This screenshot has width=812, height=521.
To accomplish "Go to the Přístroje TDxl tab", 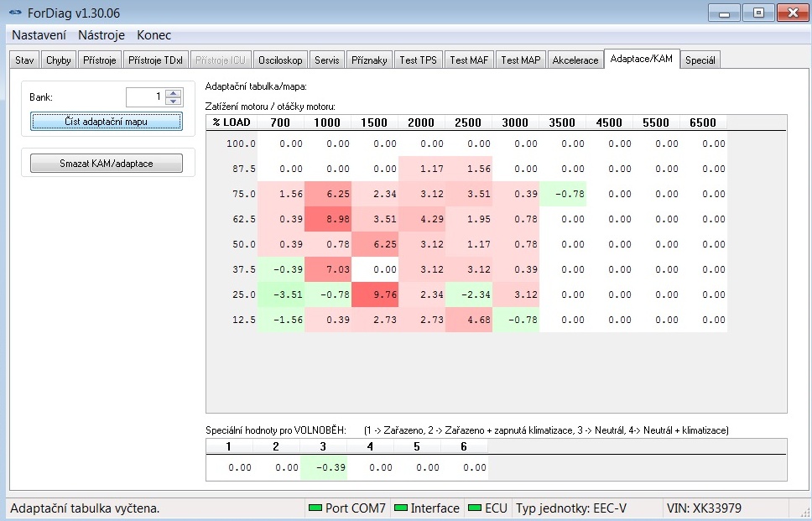I will 155,60.
